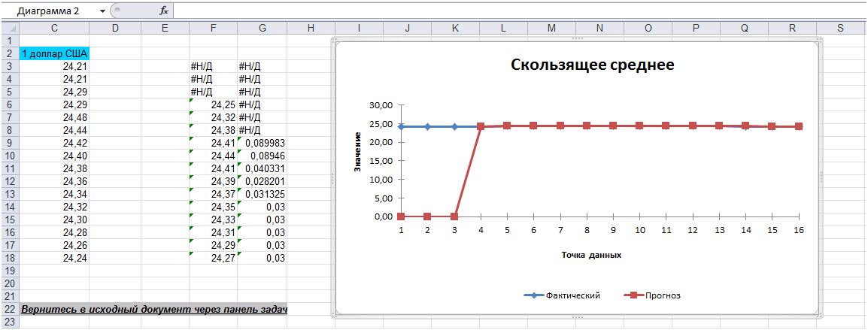The height and width of the screenshot is (330, 868).
Task: Click the text 'Вернитесь в исходный документ через панель задач'
Action: click(x=153, y=309)
